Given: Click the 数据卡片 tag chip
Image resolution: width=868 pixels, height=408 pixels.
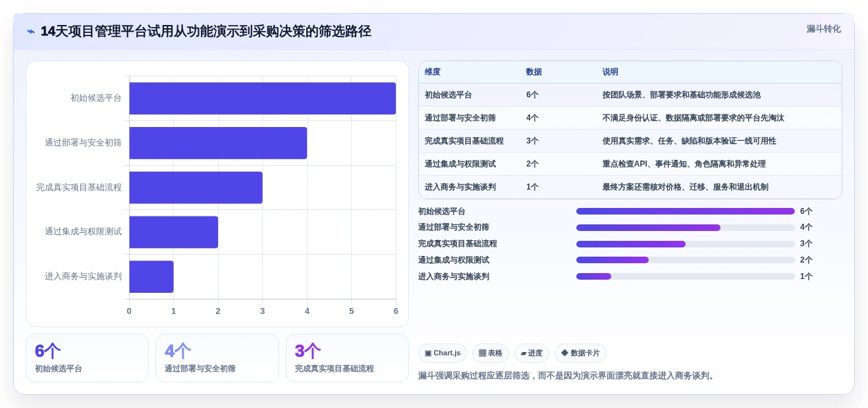Looking at the screenshot, I should coord(580,353).
